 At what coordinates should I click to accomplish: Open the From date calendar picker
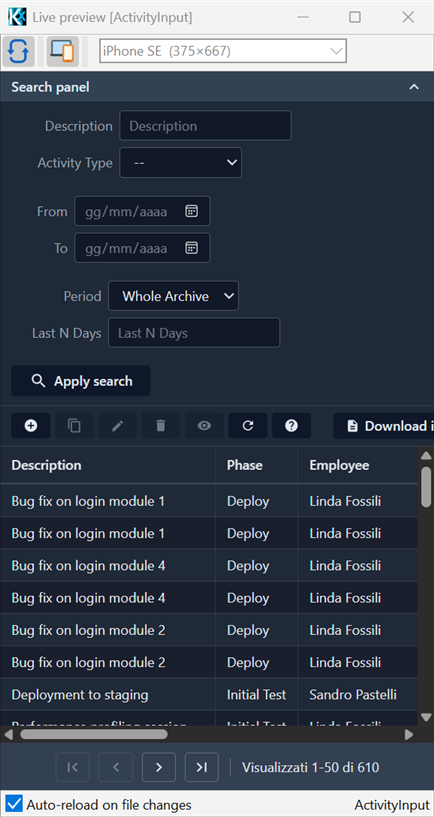pos(192,211)
